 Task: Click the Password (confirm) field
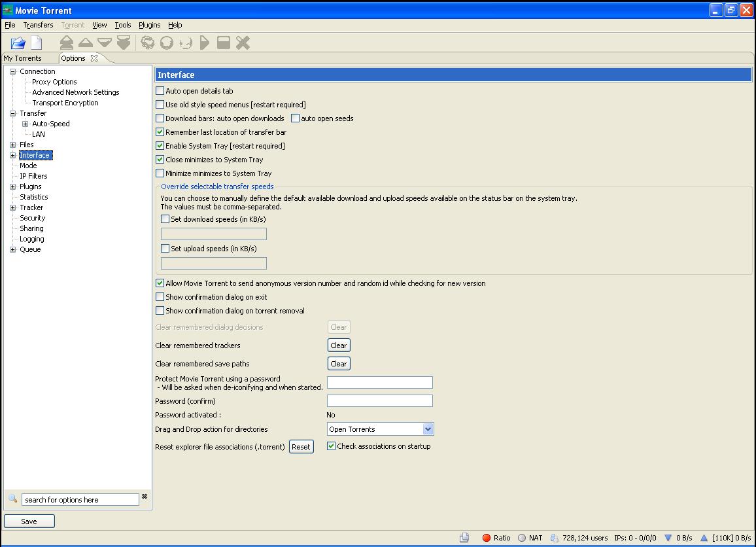coord(380,401)
